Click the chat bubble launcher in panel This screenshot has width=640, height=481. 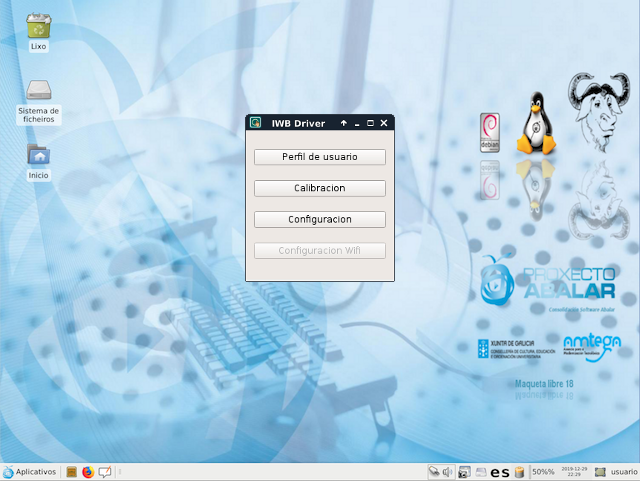coord(104,472)
